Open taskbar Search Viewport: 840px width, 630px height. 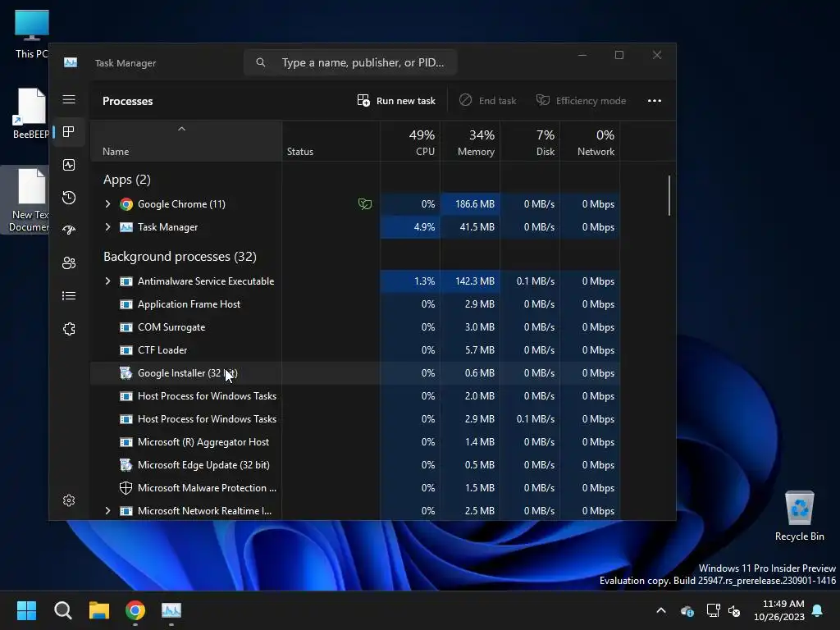62,610
